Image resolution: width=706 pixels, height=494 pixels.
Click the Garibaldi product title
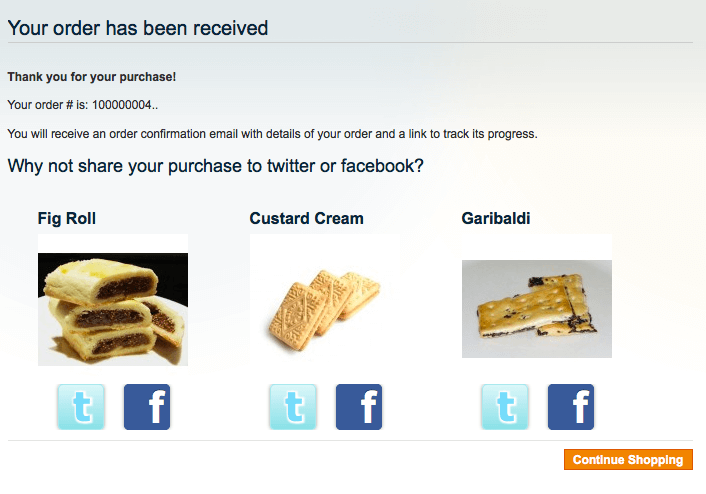[x=496, y=218]
